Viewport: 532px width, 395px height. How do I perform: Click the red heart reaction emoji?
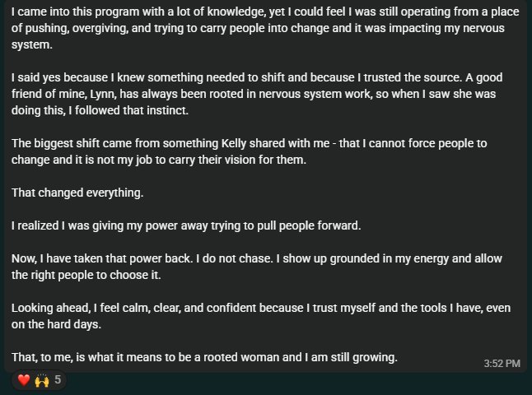pos(24,380)
